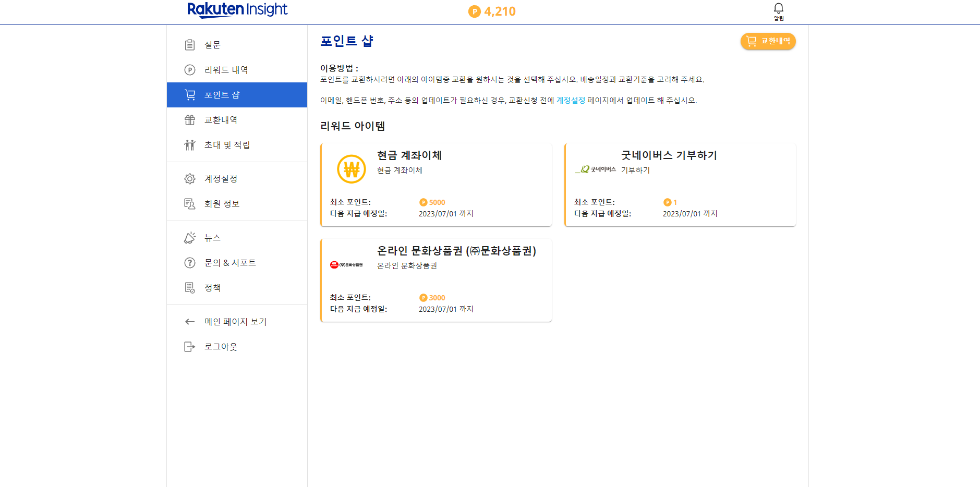980x487 pixels.
Task: Open the 정책 sidebar item
Action: (237, 288)
